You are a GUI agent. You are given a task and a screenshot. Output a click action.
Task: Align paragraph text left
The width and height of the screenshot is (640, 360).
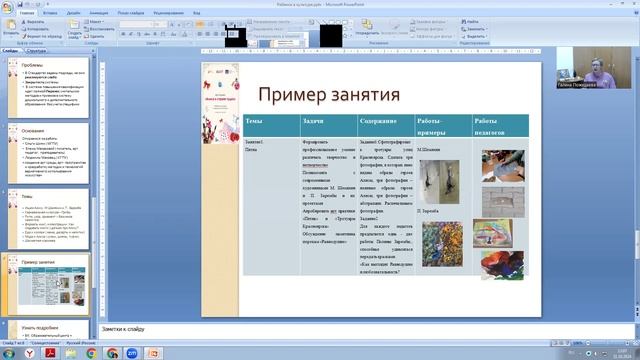pyautogui.click(x=200, y=34)
